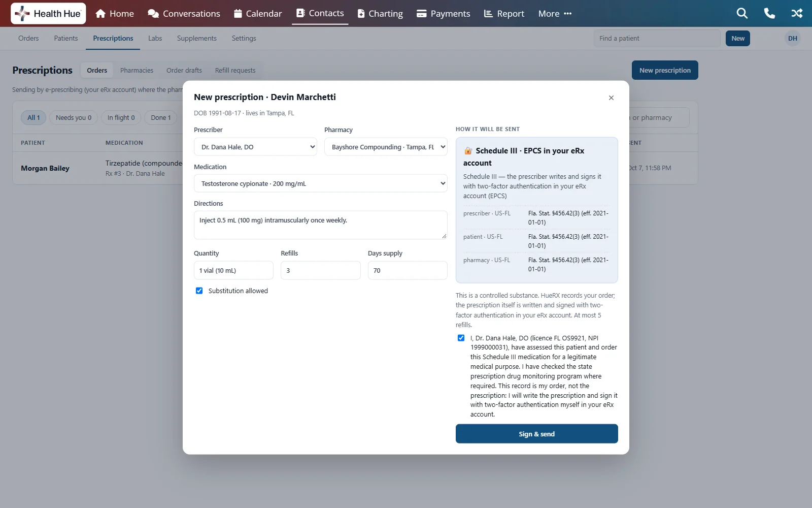
Task: Open the Prescriber dropdown
Action: point(256,147)
